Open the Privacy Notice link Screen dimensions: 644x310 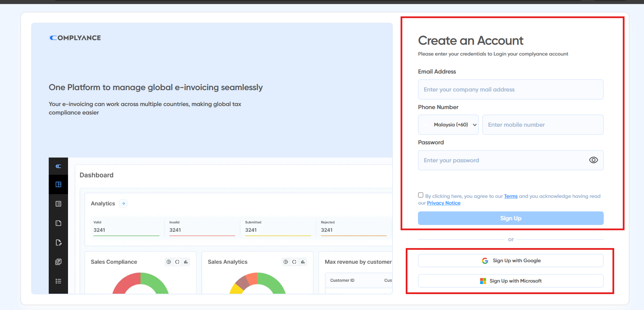(x=444, y=203)
